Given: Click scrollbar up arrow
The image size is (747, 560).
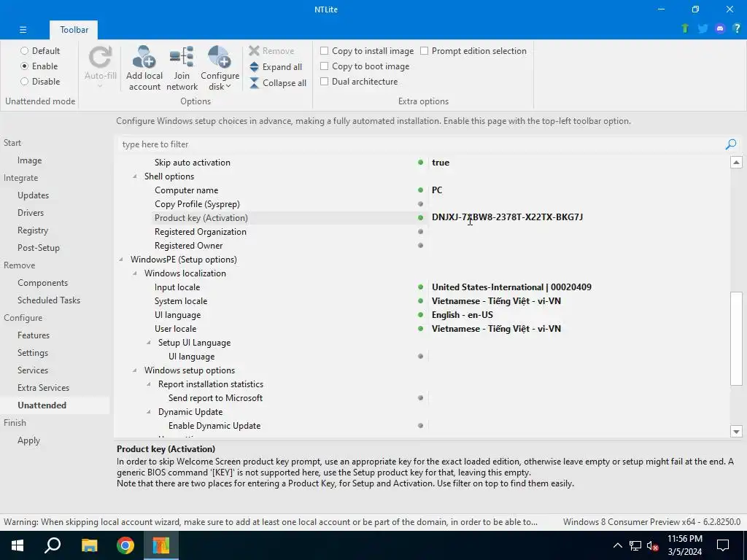Looking at the screenshot, I should 736,163.
